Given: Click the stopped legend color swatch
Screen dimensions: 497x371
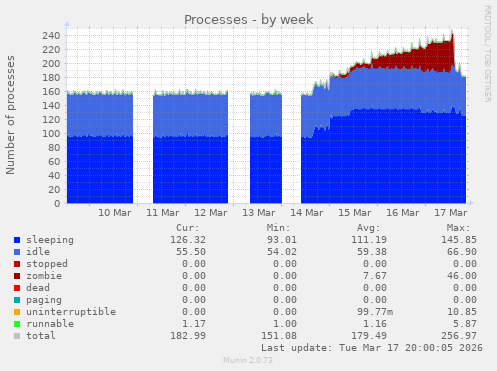Looking at the screenshot, I should coord(17,264).
